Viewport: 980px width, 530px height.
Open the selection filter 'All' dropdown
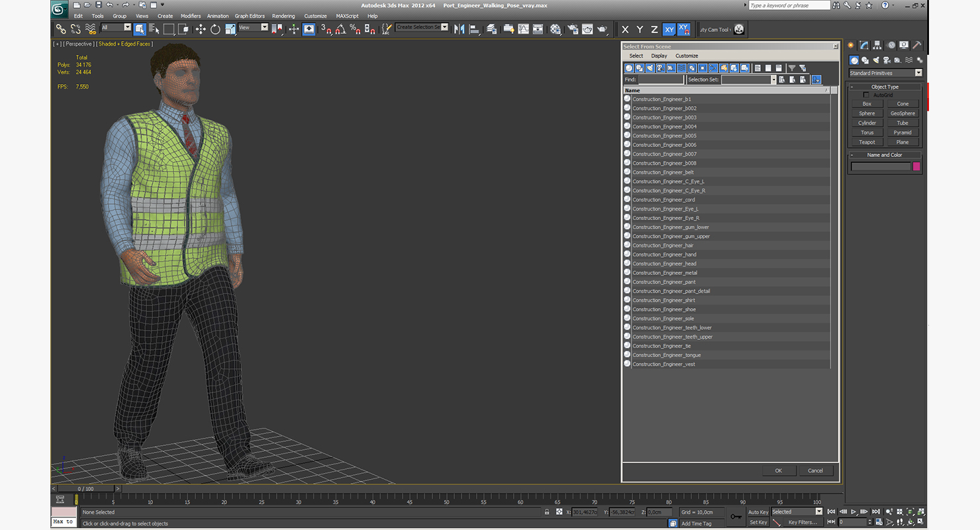(x=116, y=28)
